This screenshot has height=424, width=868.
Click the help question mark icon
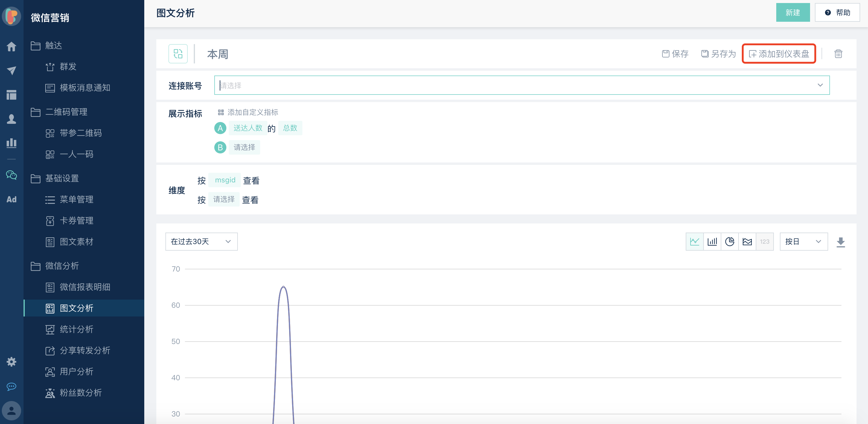coord(828,12)
